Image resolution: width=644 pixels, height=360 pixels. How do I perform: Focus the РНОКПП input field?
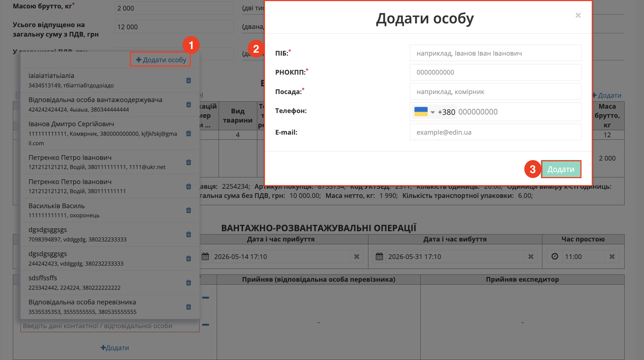496,72
